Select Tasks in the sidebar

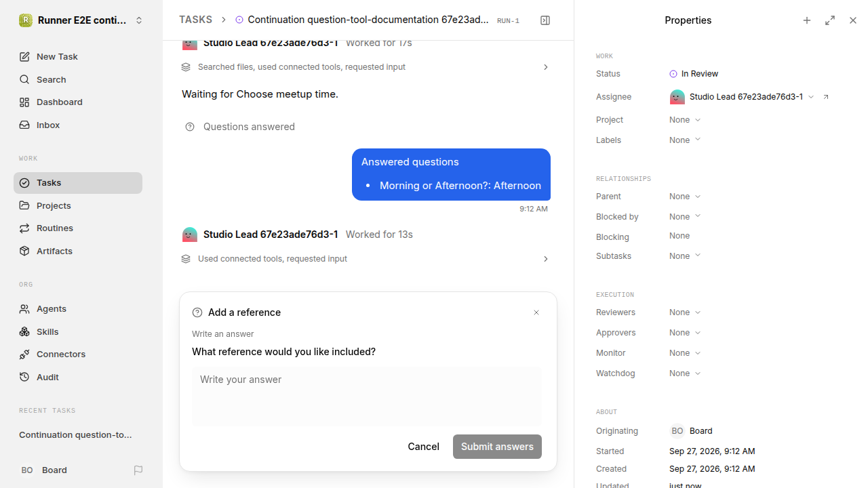click(x=78, y=183)
